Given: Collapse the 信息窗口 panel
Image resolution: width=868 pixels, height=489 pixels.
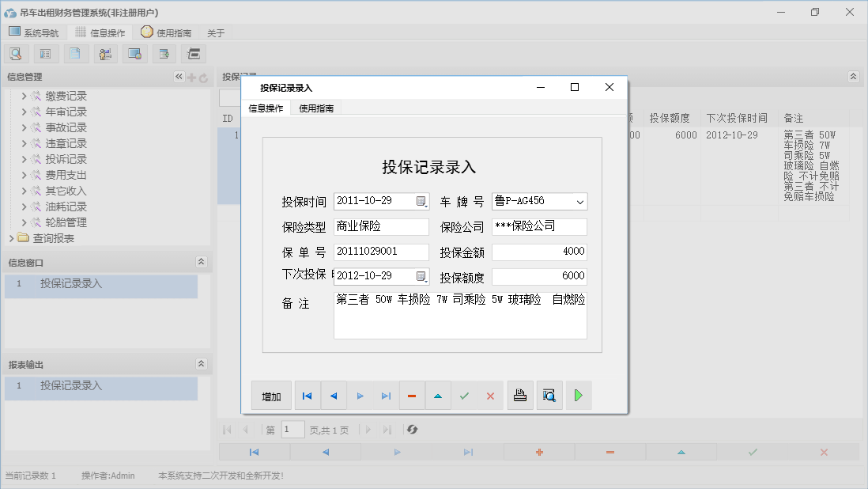Looking at the screenshot, I should 202,262.
